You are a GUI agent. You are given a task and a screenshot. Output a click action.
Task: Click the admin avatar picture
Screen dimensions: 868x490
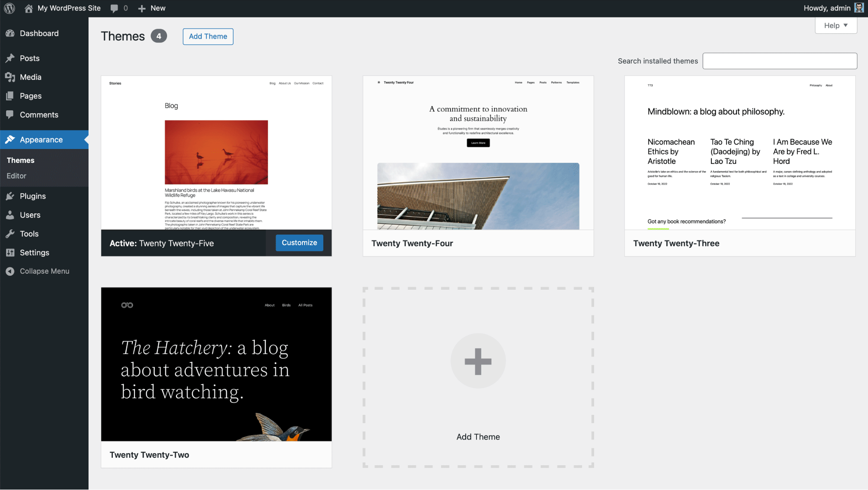tap(859, 8)
